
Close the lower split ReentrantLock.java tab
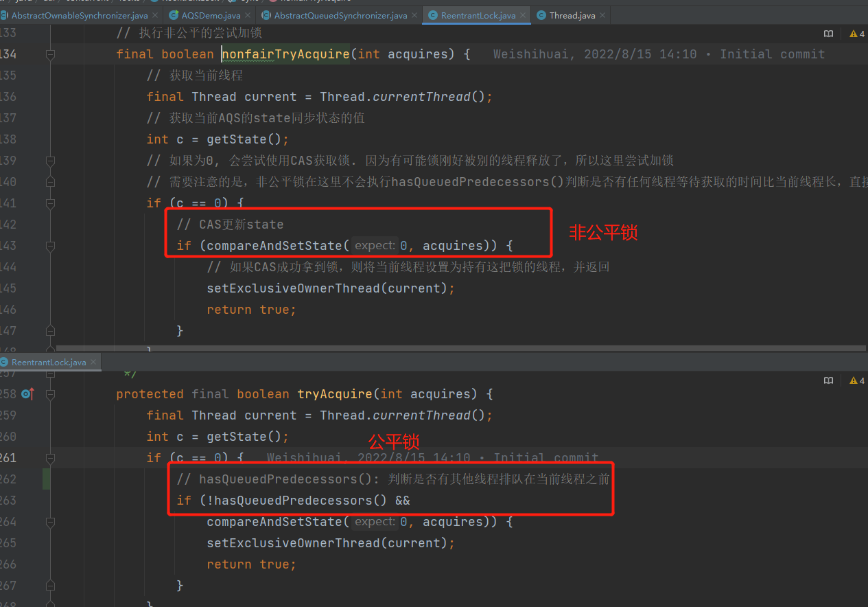(x=93, y=362)
